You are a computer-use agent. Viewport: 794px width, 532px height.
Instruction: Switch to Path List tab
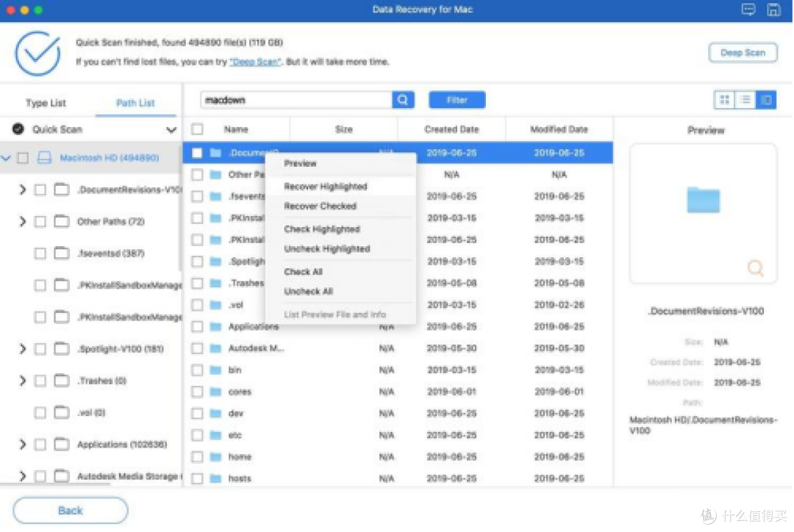[135, 103]
